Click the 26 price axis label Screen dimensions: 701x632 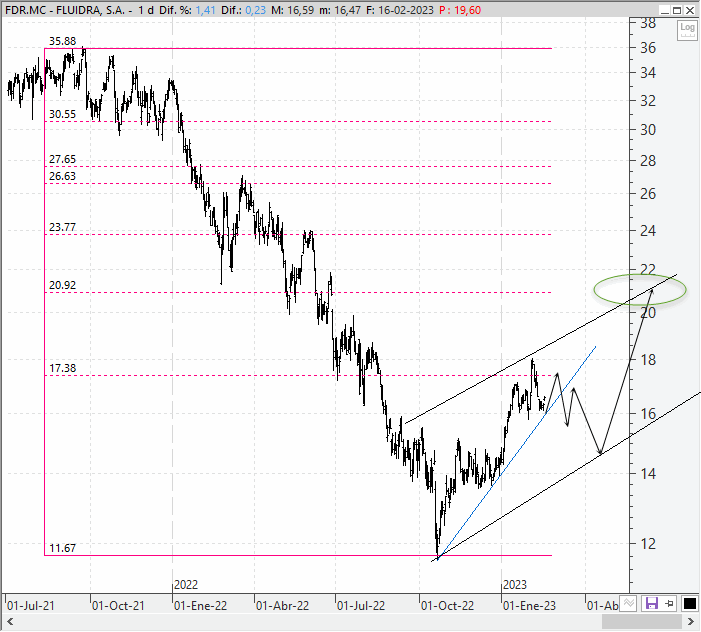tap(648, 194)
